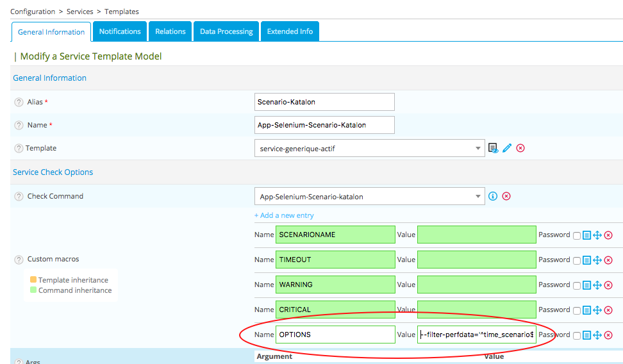Enable Password checkbox for CRITICAL macro
Viewport: 623px width, 364px height.
[x=577, y=310]
